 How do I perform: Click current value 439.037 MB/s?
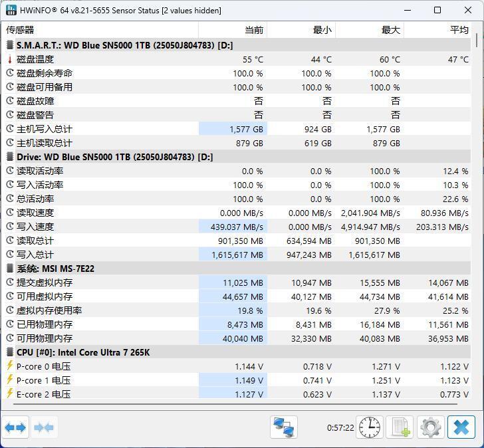point(237,227)
